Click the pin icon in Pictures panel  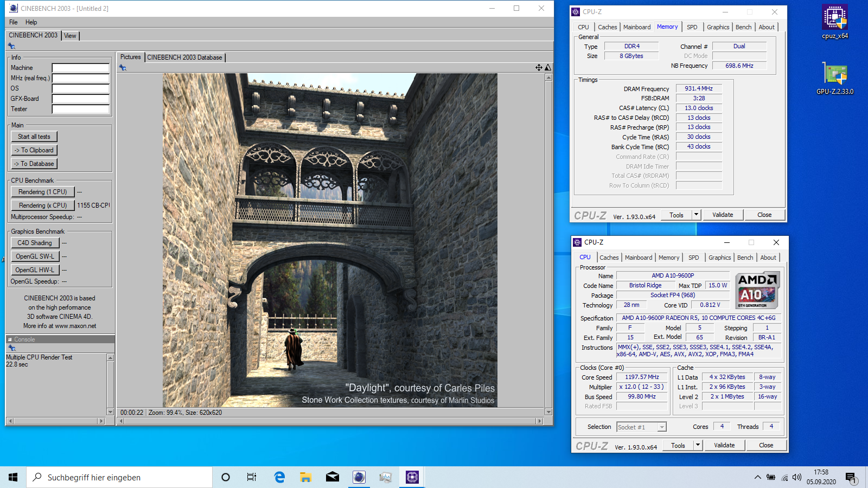tap(123, 68)
